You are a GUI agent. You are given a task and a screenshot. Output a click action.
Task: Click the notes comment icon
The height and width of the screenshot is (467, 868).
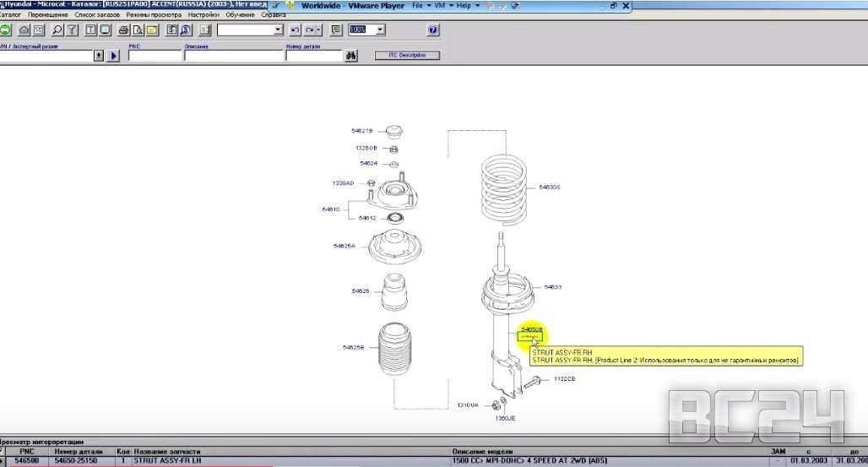pyautogui.click(x=335, y=30)
